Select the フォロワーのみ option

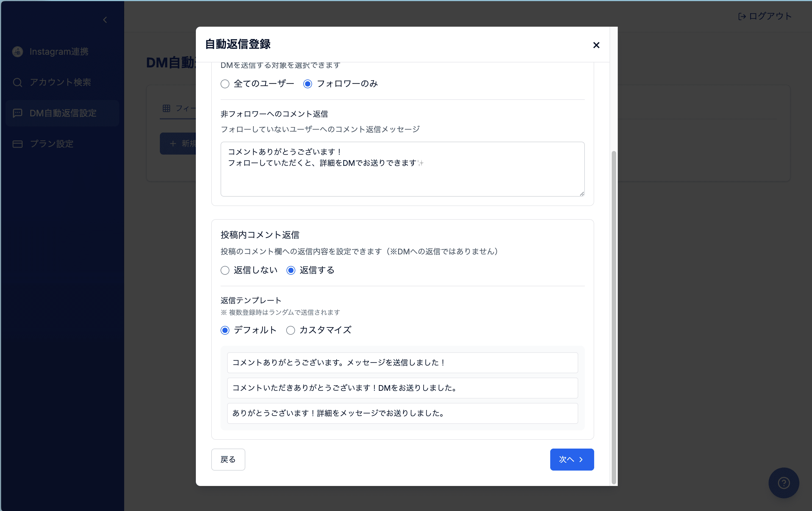click(307, 84)
